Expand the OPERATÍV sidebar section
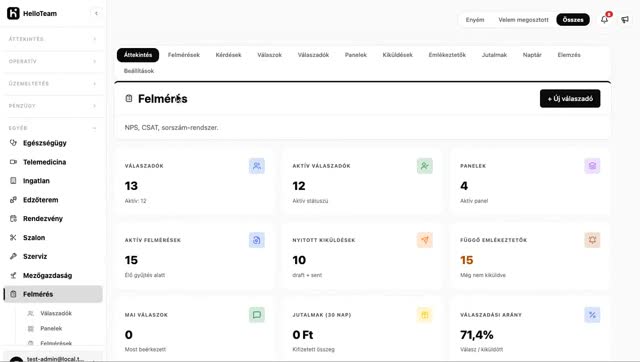 click(52, 61)
